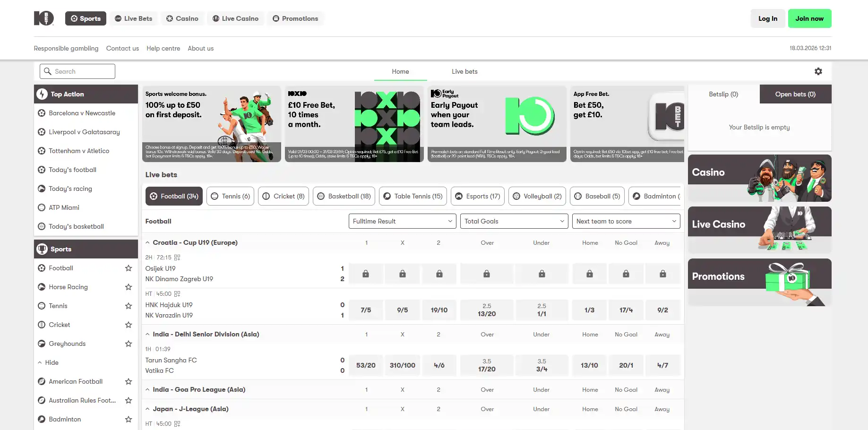868x430 pixels.
Task: Click the search magnifier icon
Action: coord(47,71)
